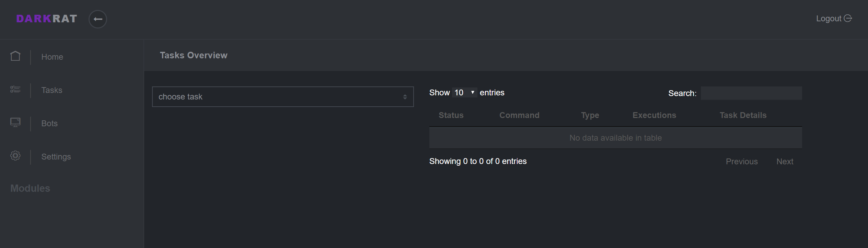Click the Bots monitor icon

(15, 122)
